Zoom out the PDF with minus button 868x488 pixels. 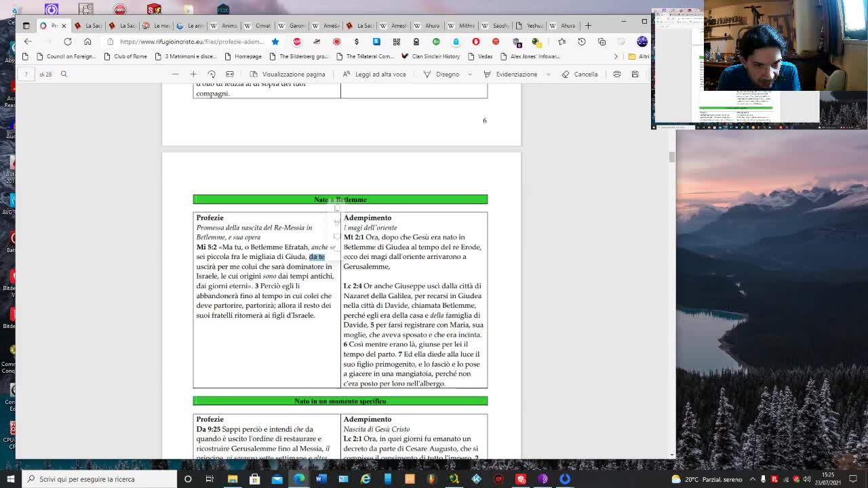[175, 74]
